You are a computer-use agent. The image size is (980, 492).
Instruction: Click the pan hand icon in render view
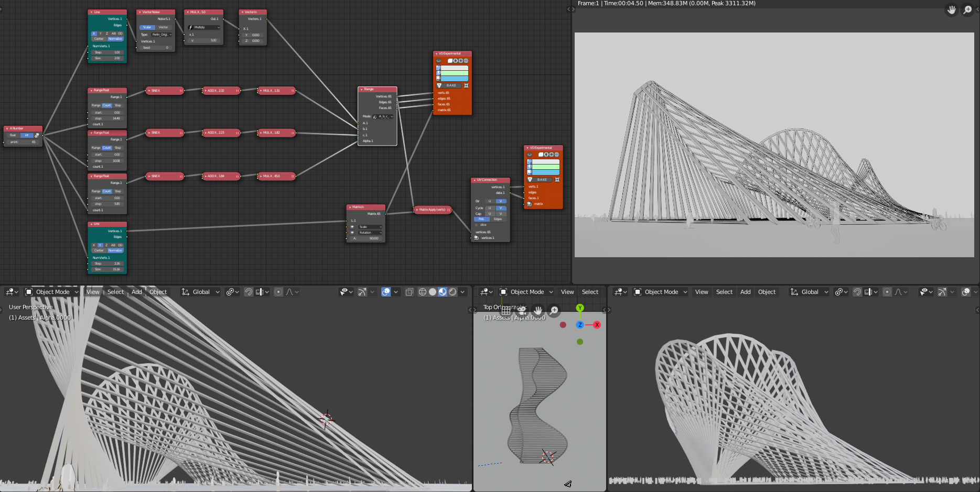(952, 10)
